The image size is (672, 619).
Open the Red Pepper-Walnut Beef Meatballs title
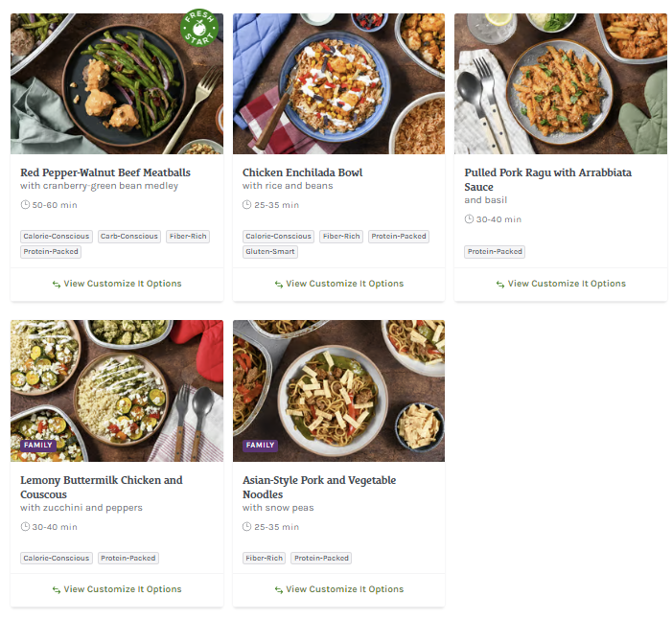pyautogui.click(x=105, y=172)
